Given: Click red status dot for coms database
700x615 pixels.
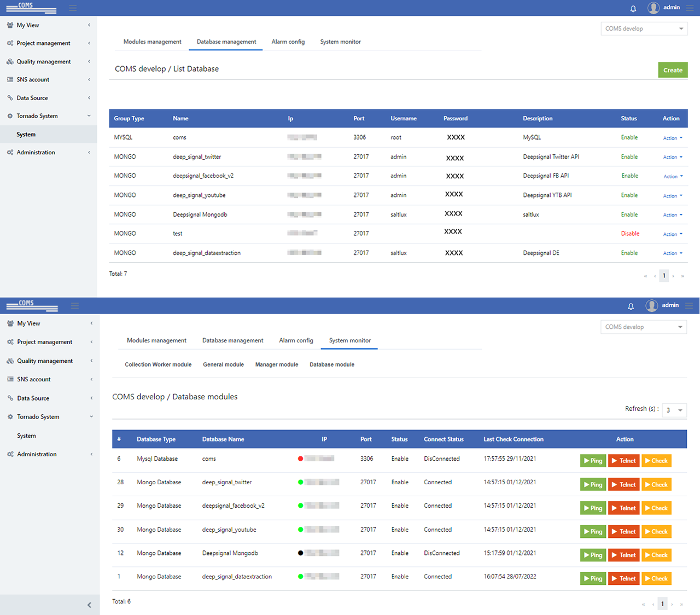Looking at the screenshot, I should (x=300, y=459).
